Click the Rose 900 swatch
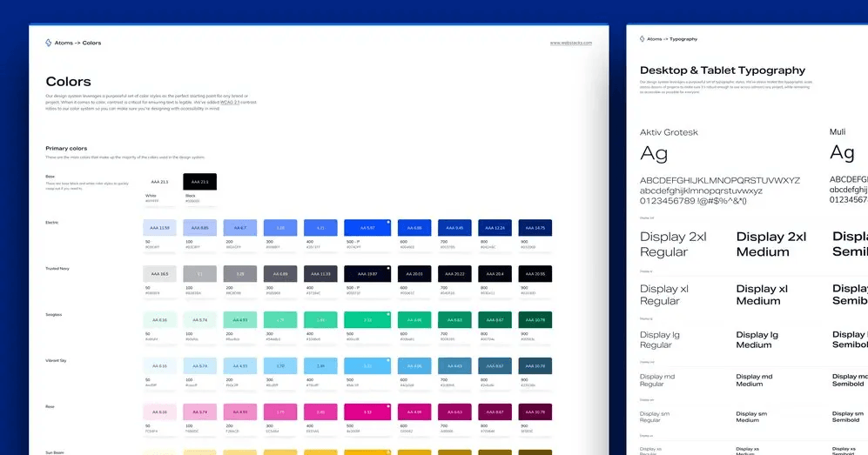The image size is (868, 455). 535,412
